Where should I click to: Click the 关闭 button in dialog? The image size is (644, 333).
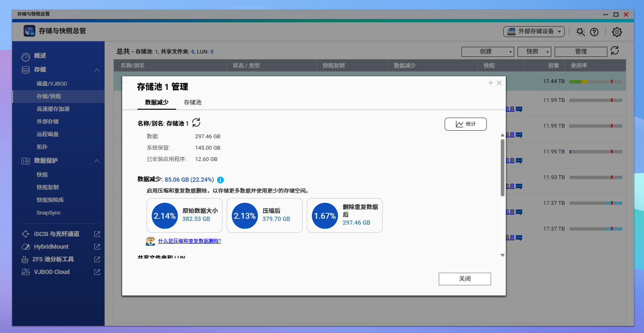point(464,279)
